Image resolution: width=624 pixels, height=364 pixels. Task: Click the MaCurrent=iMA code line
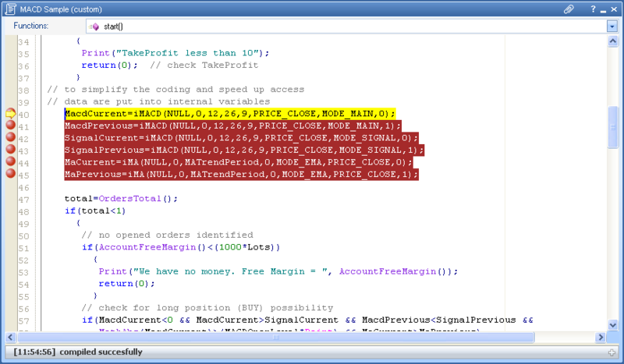239,162
